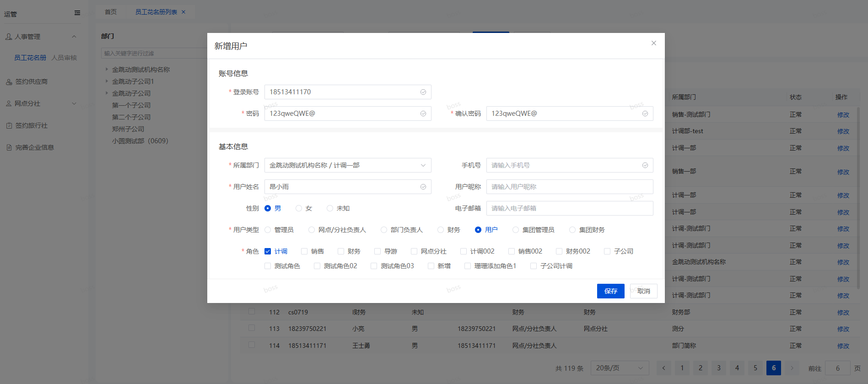
Task: Click check icon in 手机号 field
Action: (645, 165)
